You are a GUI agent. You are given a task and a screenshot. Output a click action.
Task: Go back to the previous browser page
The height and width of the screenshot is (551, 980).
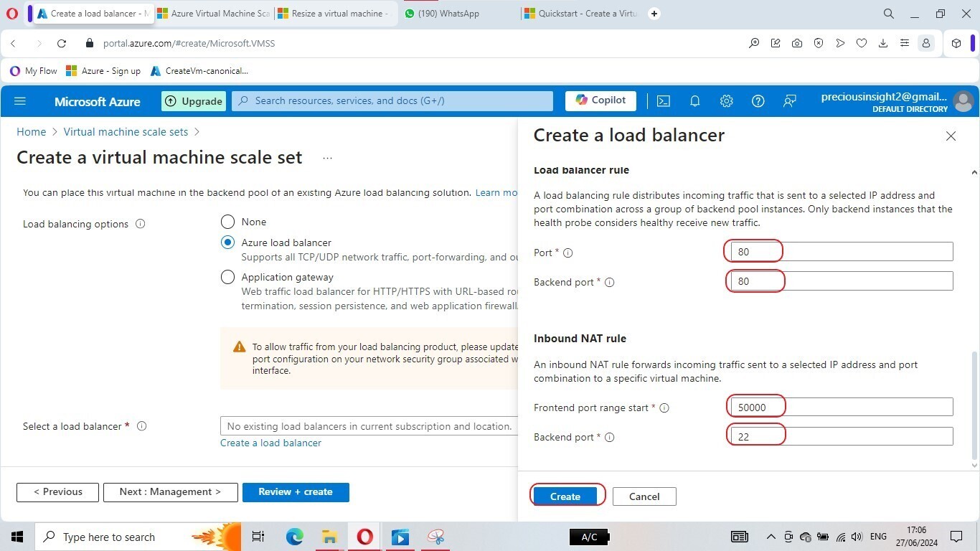(x=13, y=43)
